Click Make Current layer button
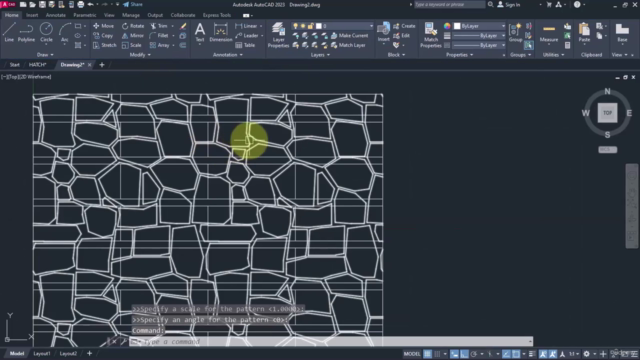This screenshot has width=640, height=360. coord(349,36)
